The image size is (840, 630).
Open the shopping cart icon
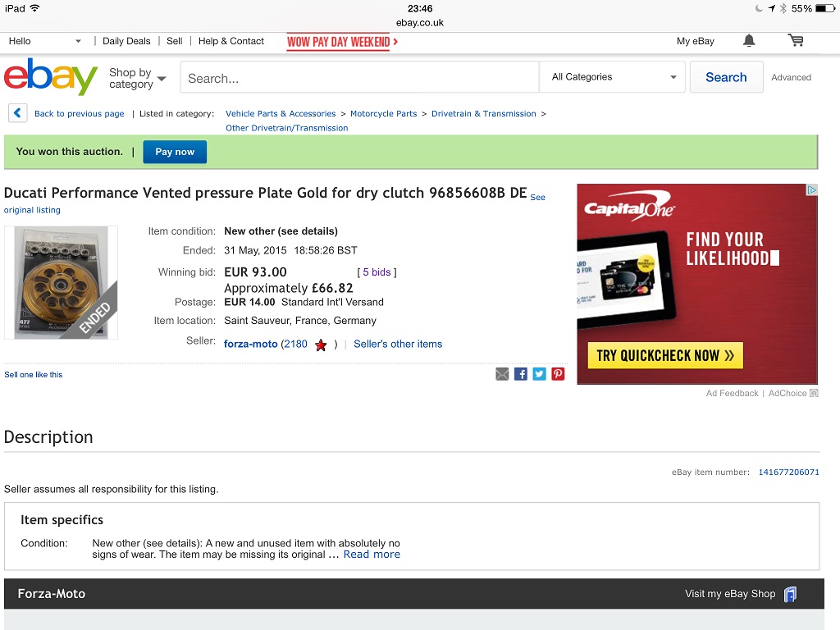[x=796, y=40]
